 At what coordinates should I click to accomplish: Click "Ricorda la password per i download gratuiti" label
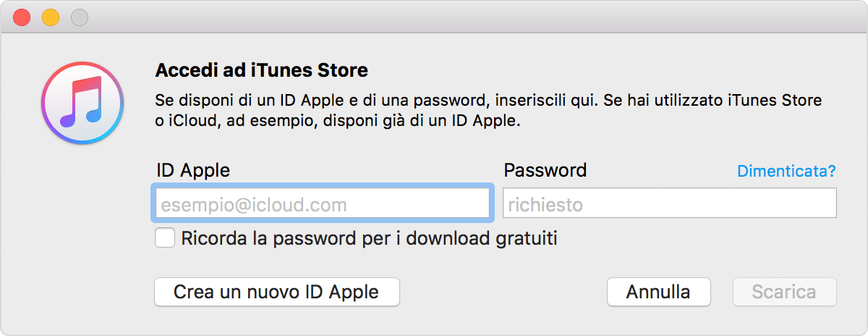point(369,238)
